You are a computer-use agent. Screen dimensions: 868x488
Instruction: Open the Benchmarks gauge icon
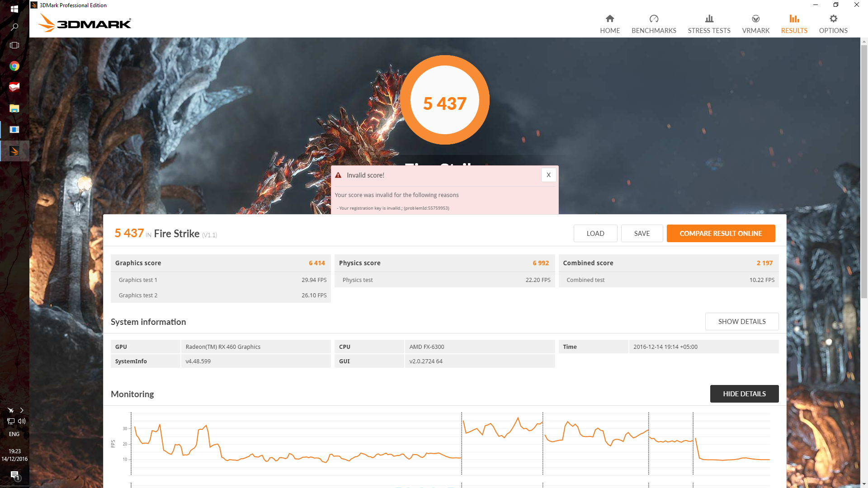[654, 19]
